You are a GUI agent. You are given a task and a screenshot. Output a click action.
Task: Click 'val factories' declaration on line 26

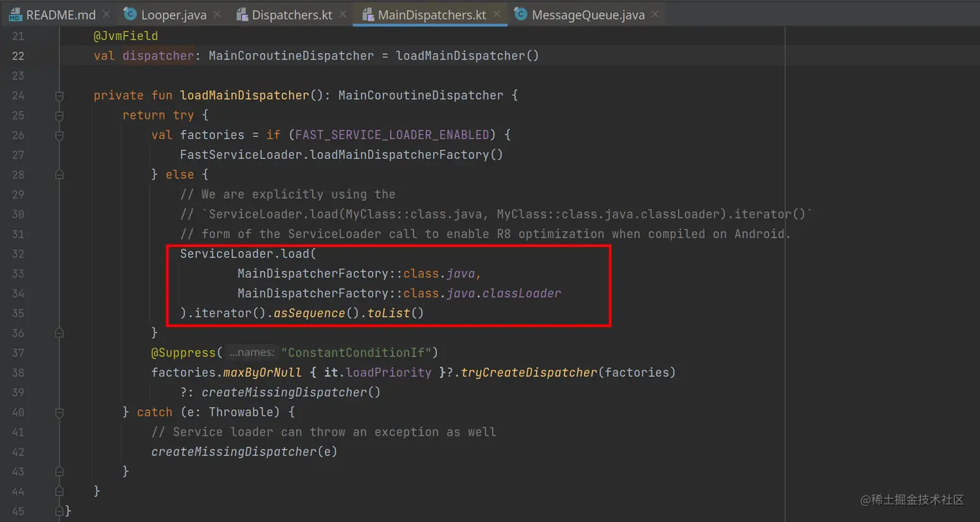click(198, 135)
